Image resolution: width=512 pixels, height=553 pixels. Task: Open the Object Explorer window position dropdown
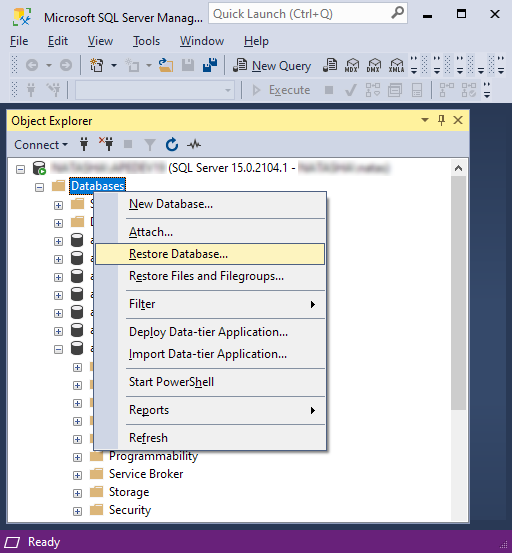425,120
